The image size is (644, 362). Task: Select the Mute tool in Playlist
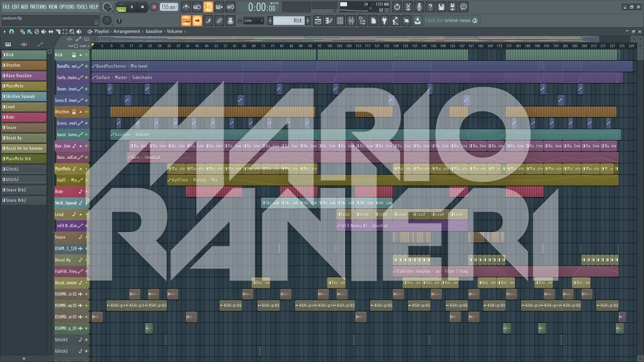tap(44, 32)
